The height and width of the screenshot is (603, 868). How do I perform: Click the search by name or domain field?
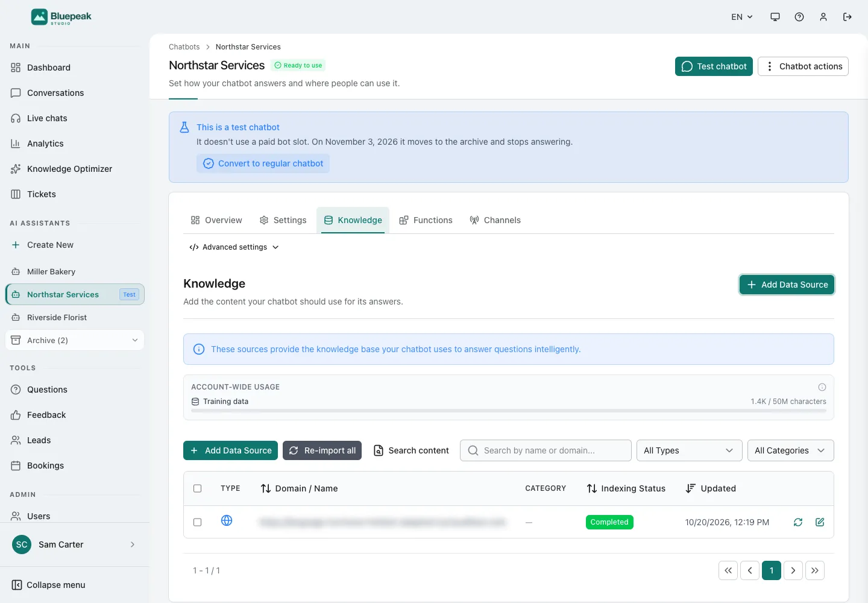(x=546, y=450)
